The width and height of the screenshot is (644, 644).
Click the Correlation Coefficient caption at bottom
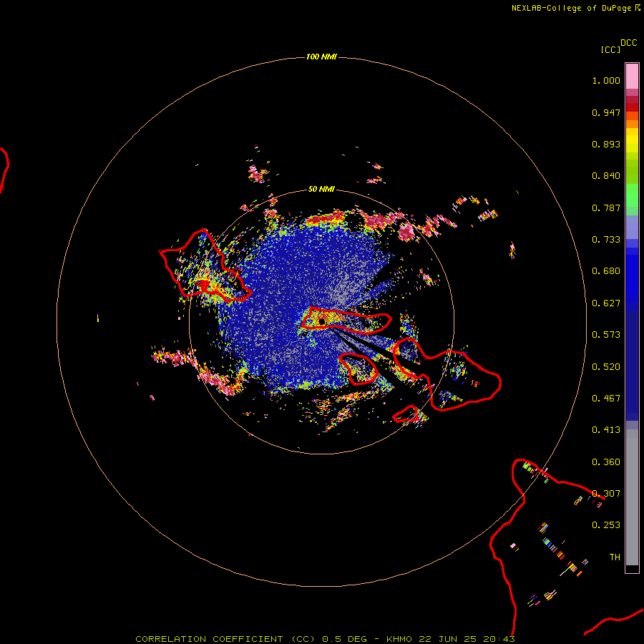coord(326,639)
